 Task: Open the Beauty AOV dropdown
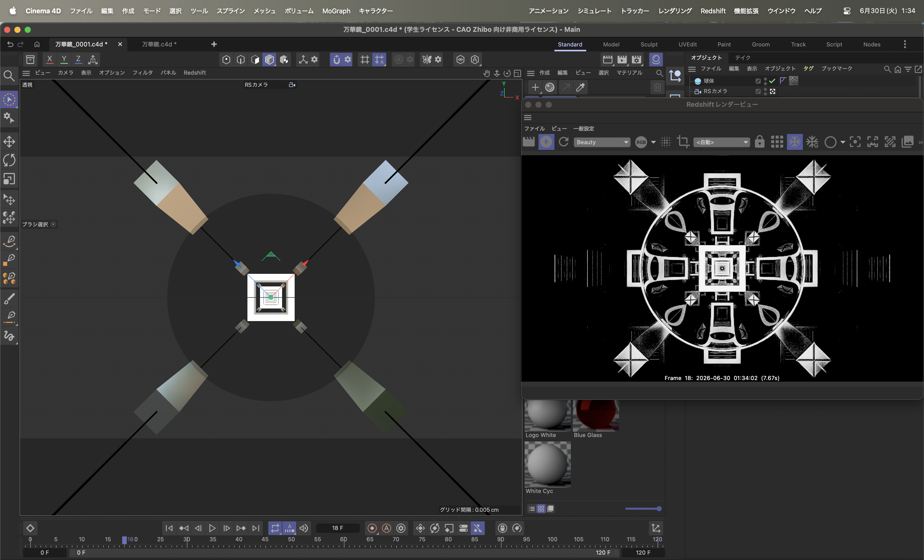coord(602,142)
